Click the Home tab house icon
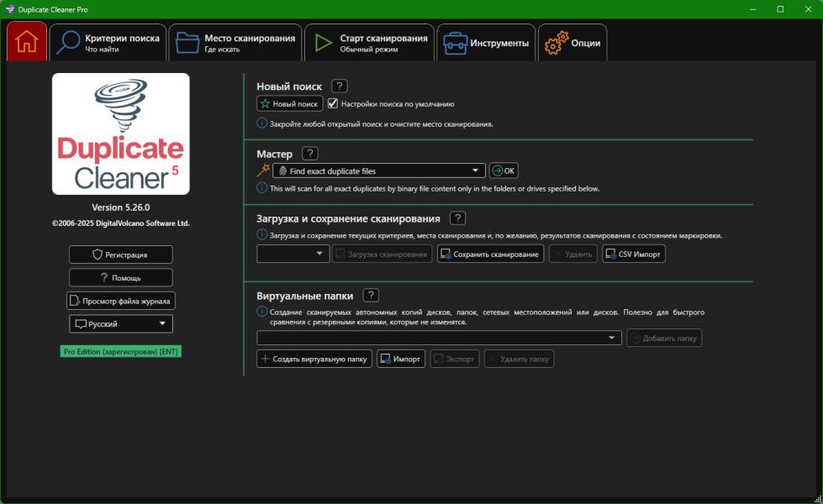The image size is (823, 504). coord(27,42)
